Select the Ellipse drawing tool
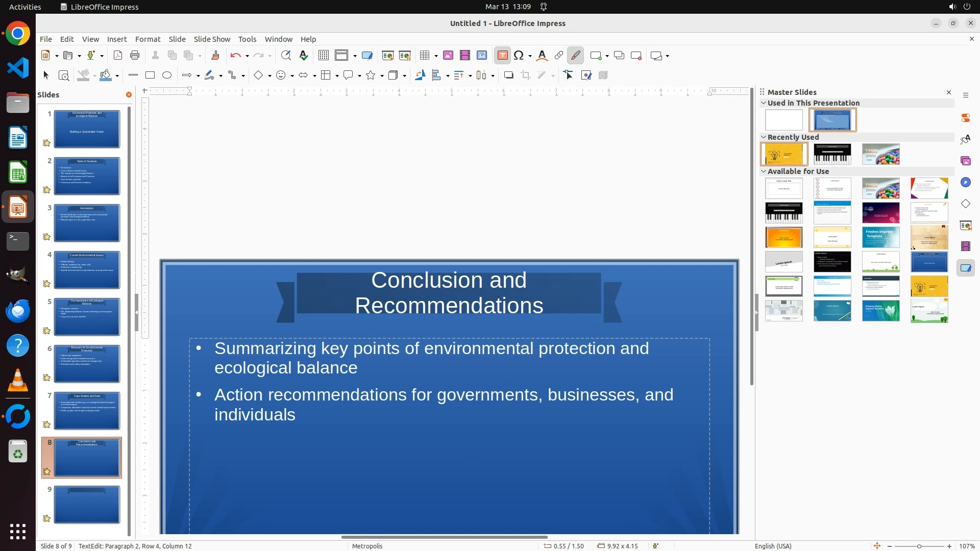Image resolution: width=980 pixels, height=551 pixels. tap(167, 76)
